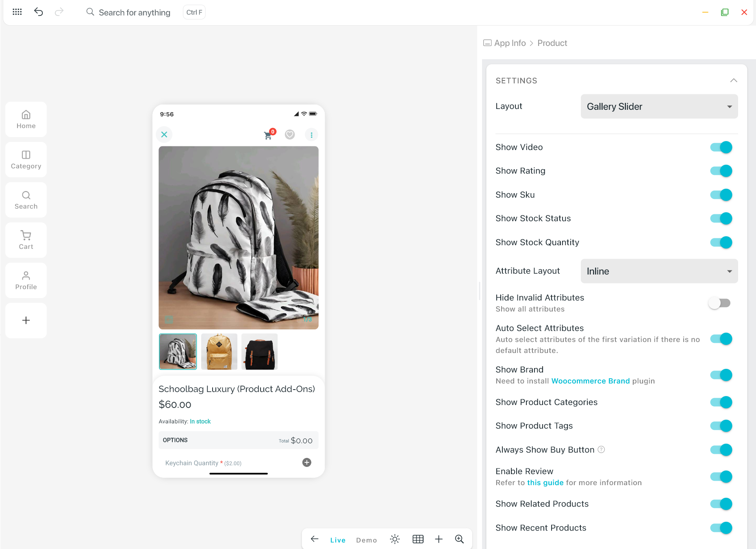Image resolution: width=756 pixels, height=549 pixels.
Task: Click the plus icon beside Keychain Quantity
Action: coord(307,462)
